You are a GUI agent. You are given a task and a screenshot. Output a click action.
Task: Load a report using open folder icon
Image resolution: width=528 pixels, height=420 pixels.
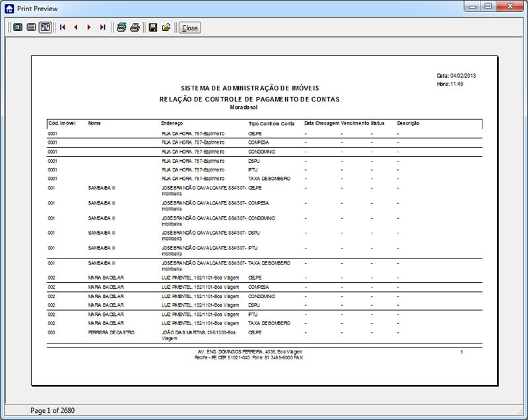coord(166,28)
